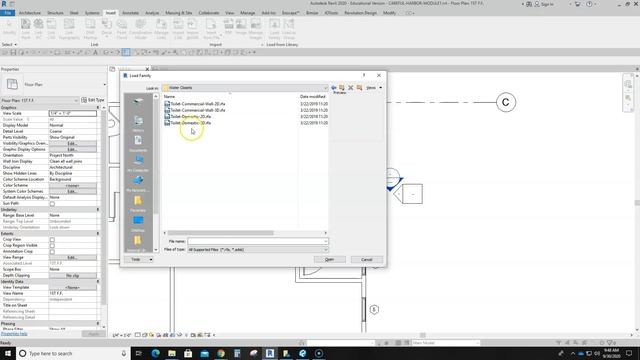Click the Help question mark in dialog

click(x=364, y=76)
